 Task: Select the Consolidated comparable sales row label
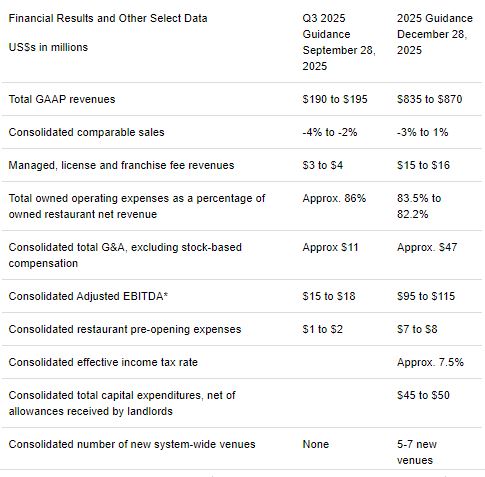pos(87,132)
